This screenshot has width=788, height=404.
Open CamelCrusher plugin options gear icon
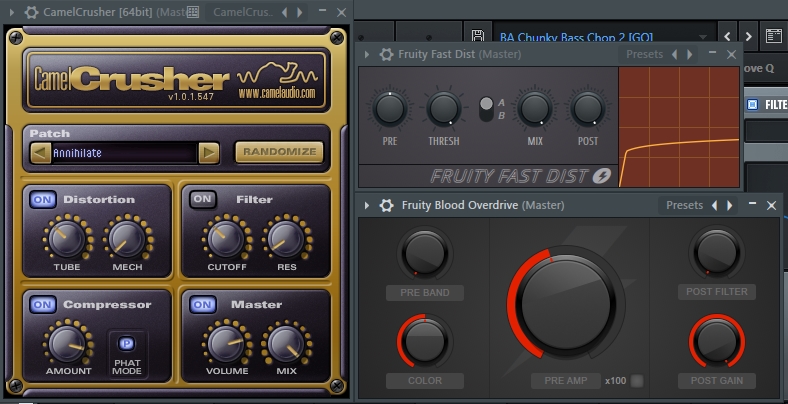[31, 12]
